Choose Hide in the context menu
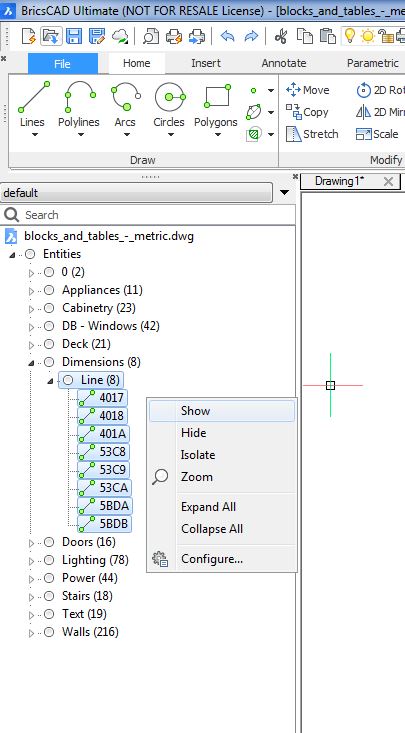Screen dimensions: 405x733 click(x=222, y=433)
